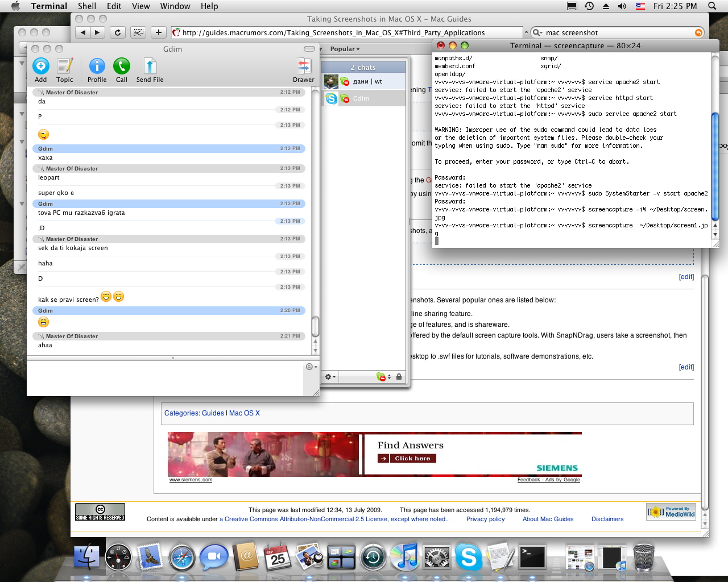Screen dimensions: 728x582
Task: Open the View menu
Action: click(x=141, y=6)
